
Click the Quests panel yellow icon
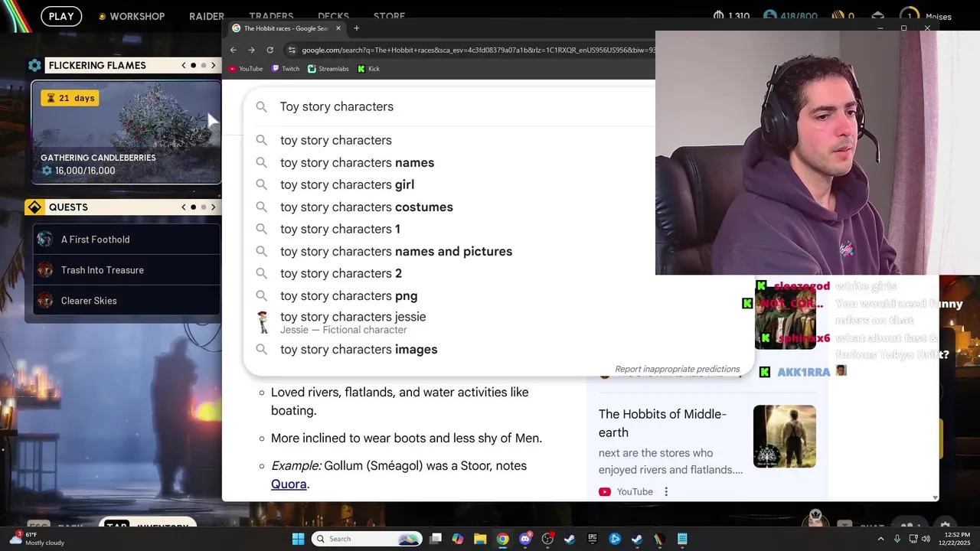[34, 207]
